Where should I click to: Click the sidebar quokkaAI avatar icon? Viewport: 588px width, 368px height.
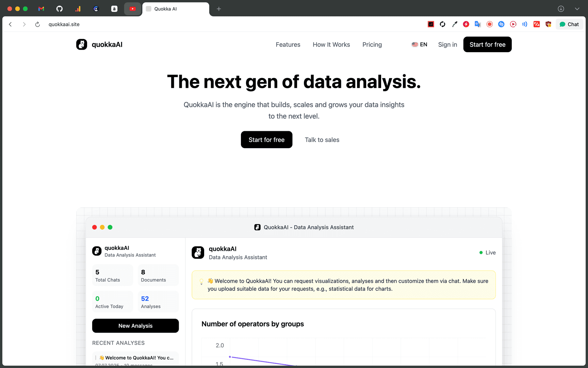click(97, 251)
